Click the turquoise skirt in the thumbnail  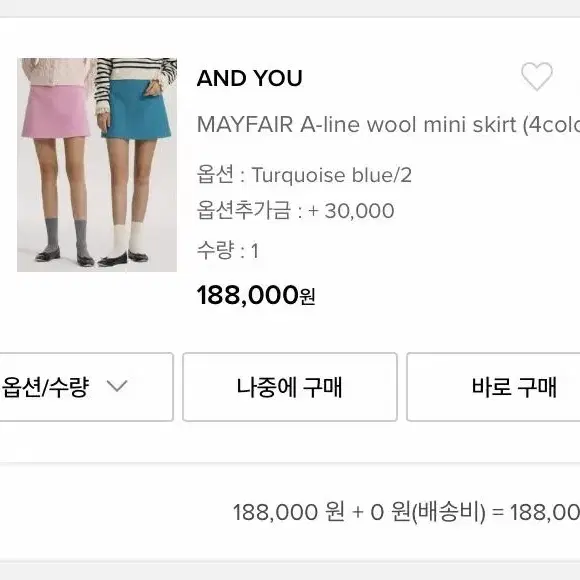(x=136, y=109)
